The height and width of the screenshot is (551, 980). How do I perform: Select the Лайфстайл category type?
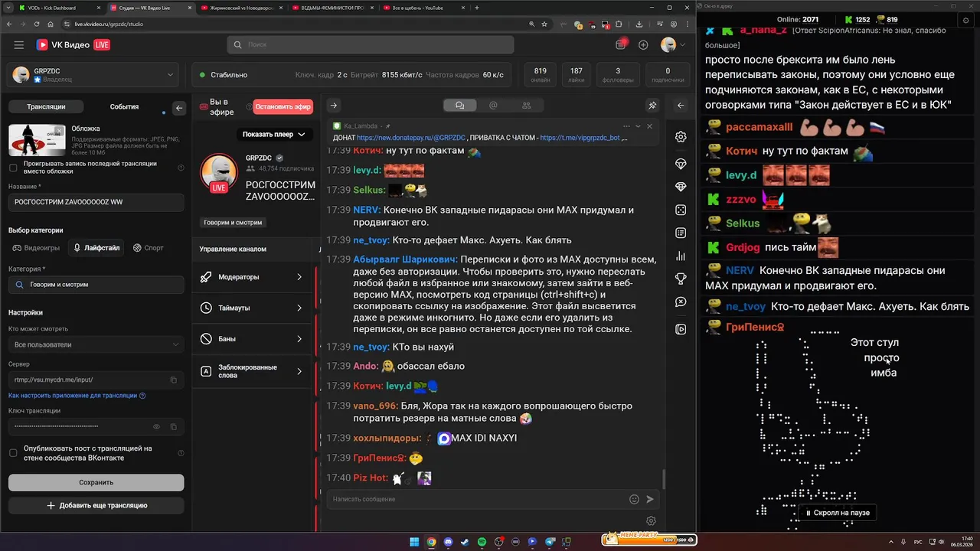coord(96,248)
